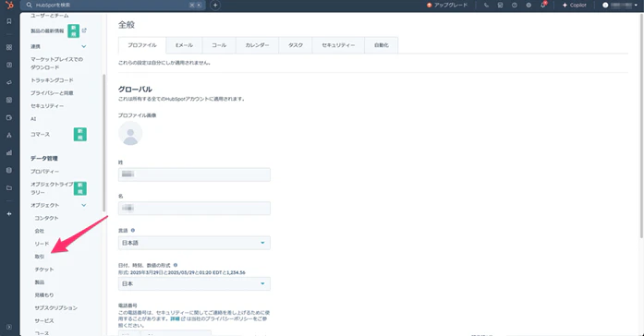Open セキュリティー in the left sidebar

tap(47, 106)
